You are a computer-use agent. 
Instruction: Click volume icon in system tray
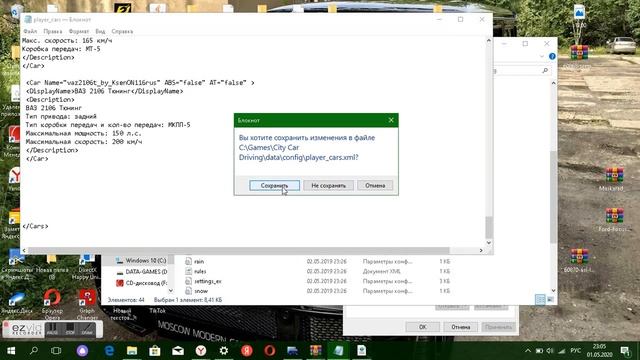click(550, 351)
